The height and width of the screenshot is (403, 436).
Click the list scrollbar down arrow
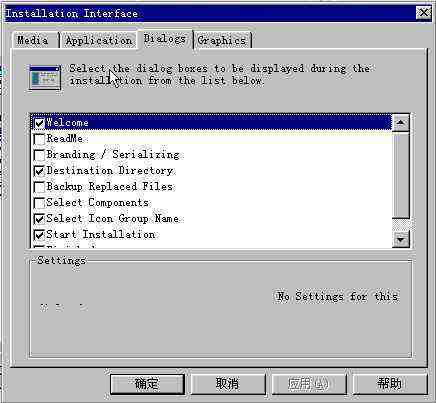tap(401, 239)
